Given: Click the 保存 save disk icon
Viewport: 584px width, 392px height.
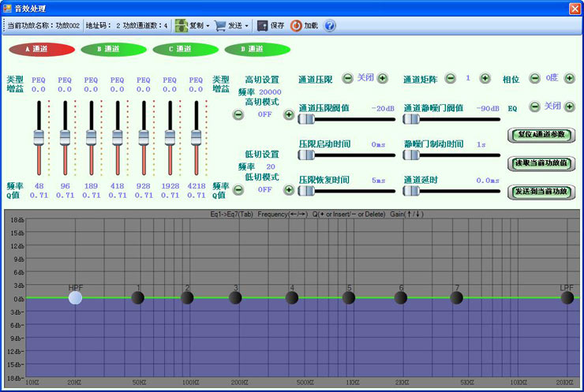Looking at the screenshot, I should (263, 26).
